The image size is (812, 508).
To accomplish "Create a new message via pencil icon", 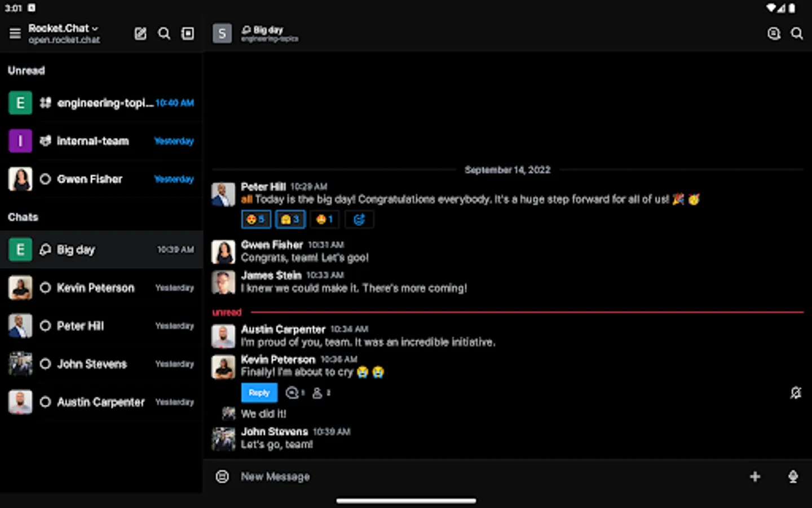I will 140,34.
